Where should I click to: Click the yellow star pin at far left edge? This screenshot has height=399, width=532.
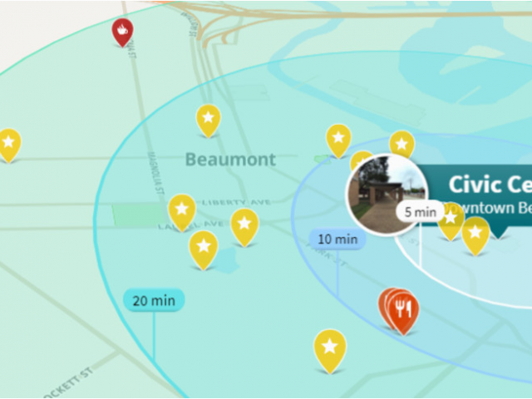[9, 145]
